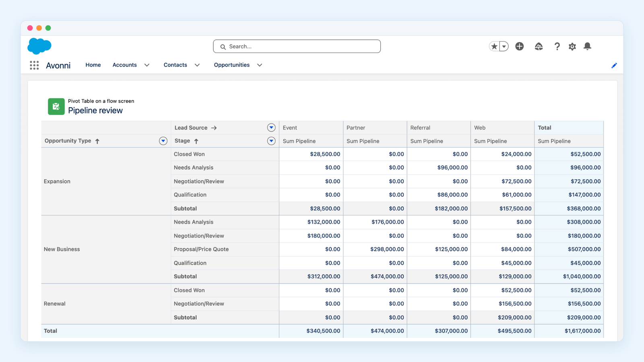Click the green Pipeline review flow icon
644x362 pixels.
tap(56, 107)
